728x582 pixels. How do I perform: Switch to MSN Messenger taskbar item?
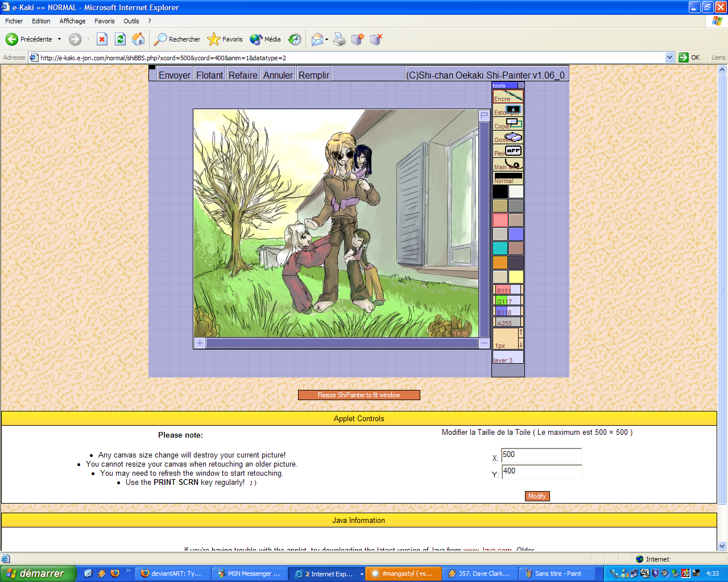coord(249,573)
